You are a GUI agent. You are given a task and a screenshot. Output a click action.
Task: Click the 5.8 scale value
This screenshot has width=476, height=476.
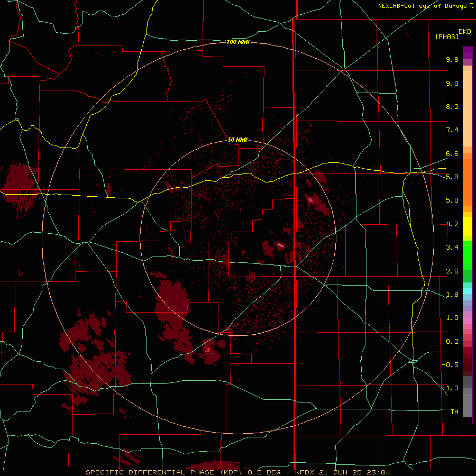pyautogui.click(x=452, y=177)
